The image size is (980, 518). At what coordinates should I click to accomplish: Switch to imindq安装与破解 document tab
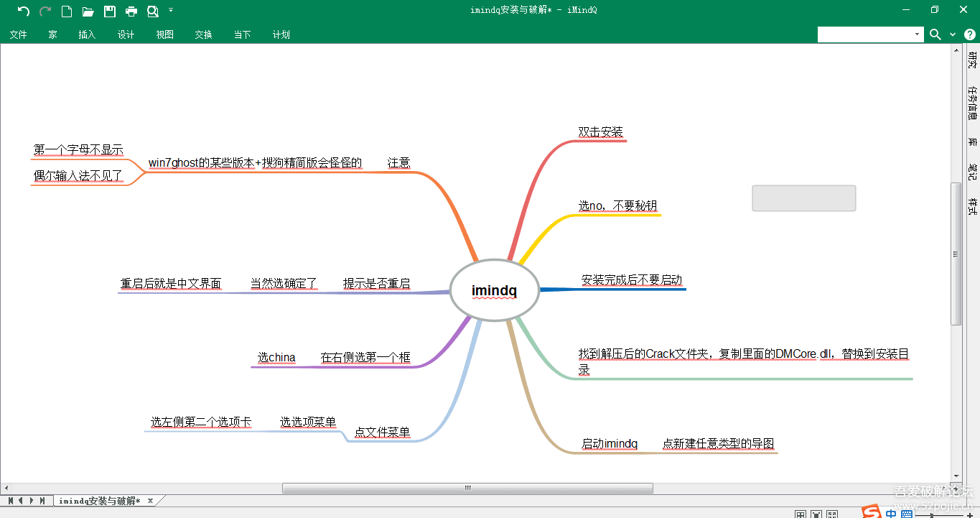(x=99, y=501)
